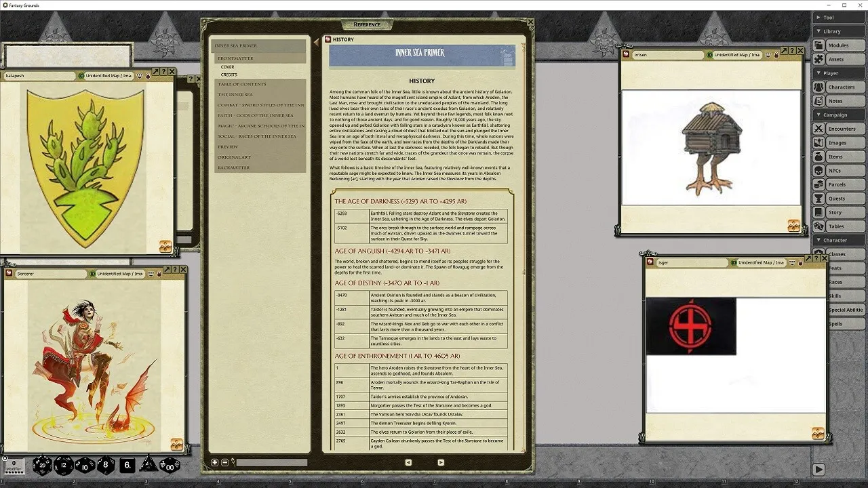Screen dimensions: 868x488
Task: Open the NPCs sidebar button
Action: pyautogui.click(x=838, y=171)
